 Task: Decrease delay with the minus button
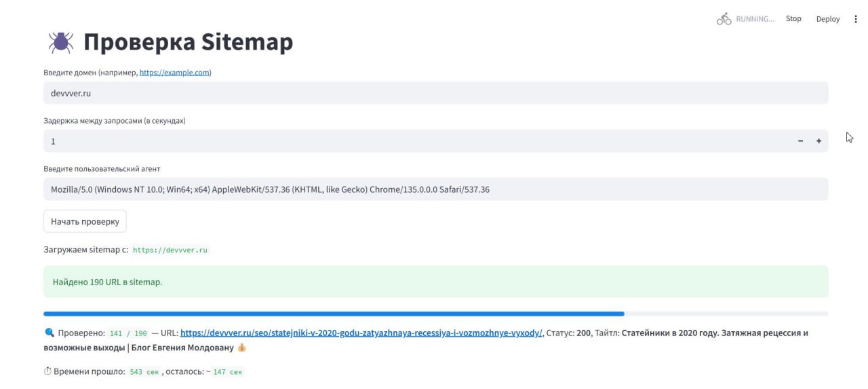point(800,141)
